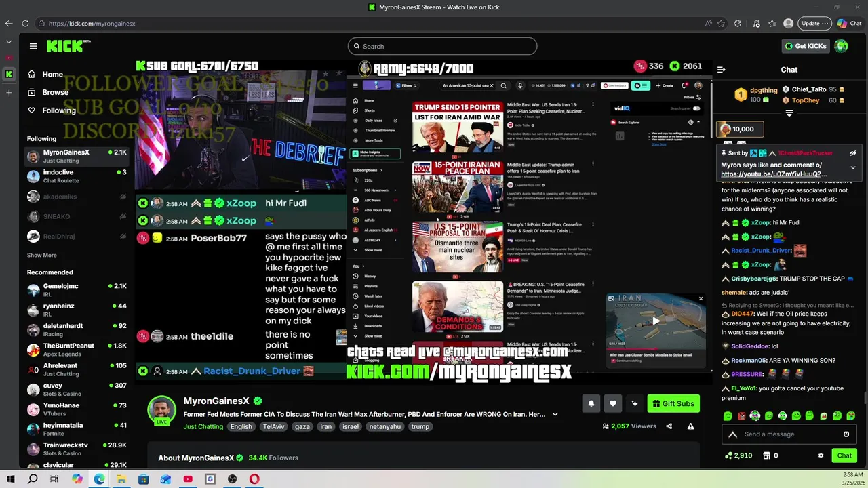Viewport: 868px width, 488px height.
Task: Open Opera browser from taskbar
Action: (254, 479)
